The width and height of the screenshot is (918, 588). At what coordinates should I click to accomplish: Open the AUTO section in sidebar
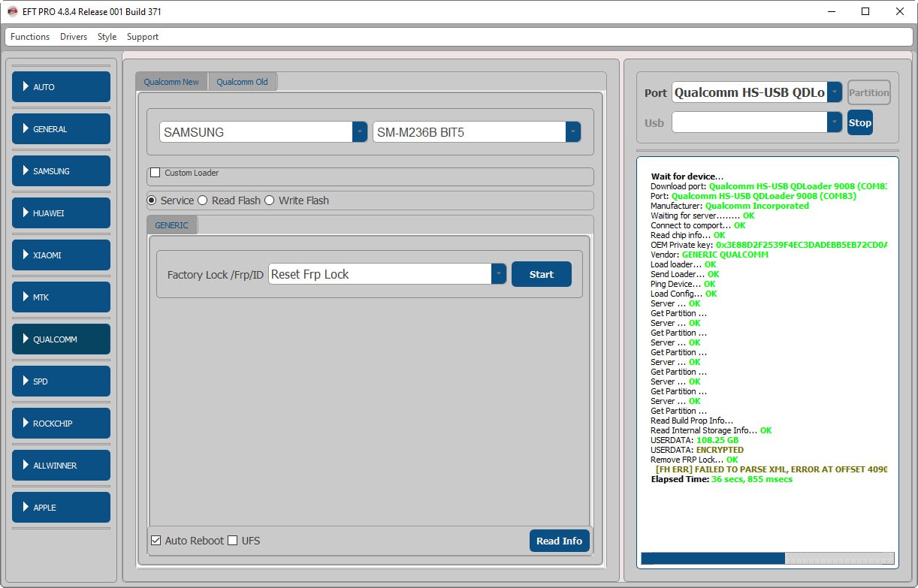[61, 87]
